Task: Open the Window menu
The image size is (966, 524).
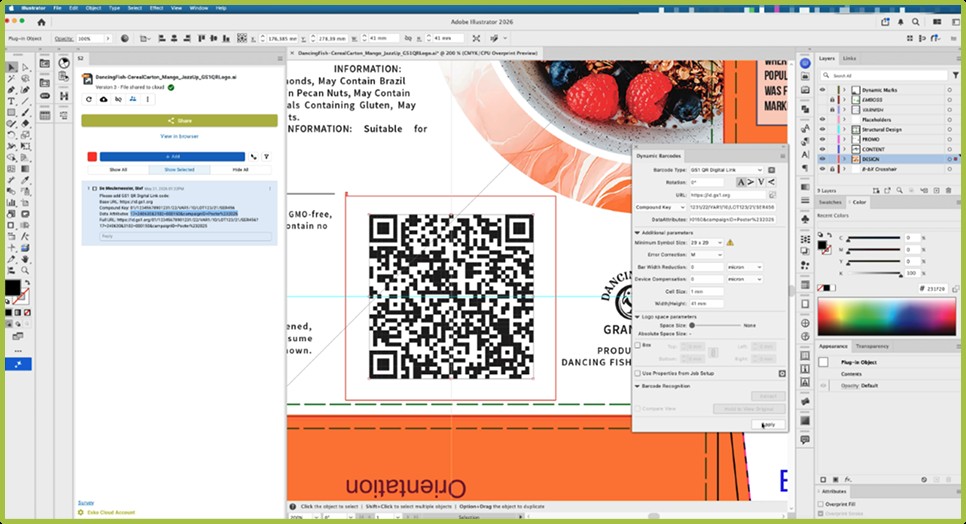Action: click(x=198, y=8)
